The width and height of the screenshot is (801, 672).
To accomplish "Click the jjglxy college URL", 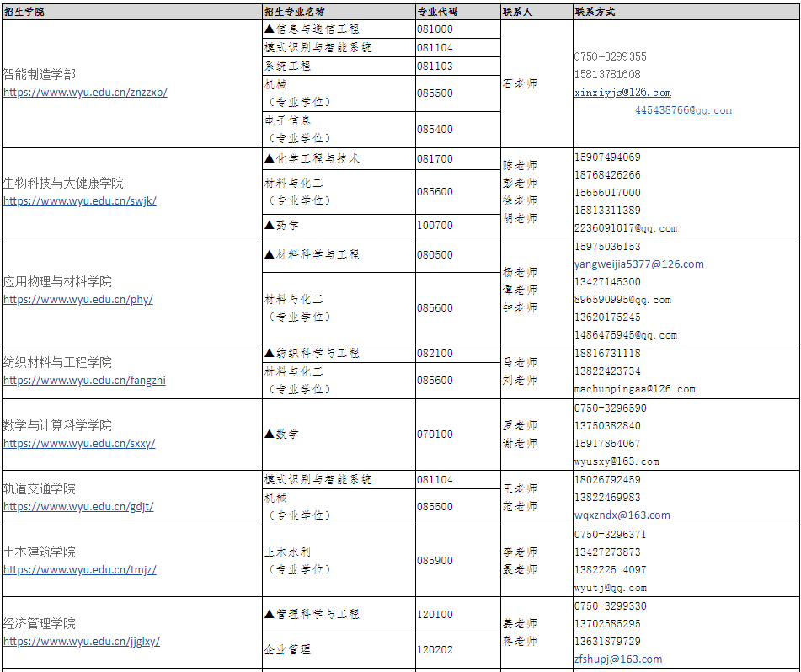I will pos(82,642).
